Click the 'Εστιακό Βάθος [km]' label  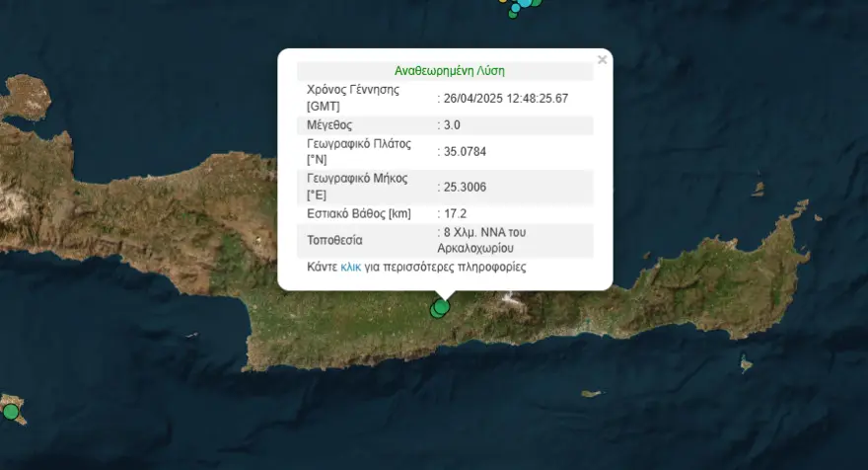click(x=359, y=214)
